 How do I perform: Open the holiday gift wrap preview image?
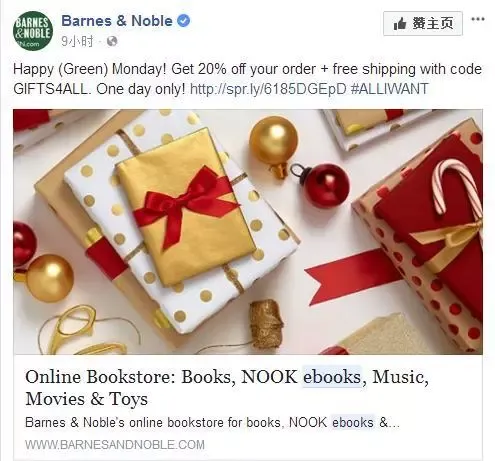(248, 232)
